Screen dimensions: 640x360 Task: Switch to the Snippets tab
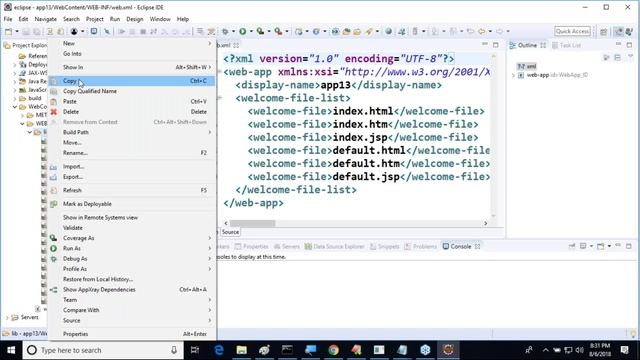[x=384, y=247]
